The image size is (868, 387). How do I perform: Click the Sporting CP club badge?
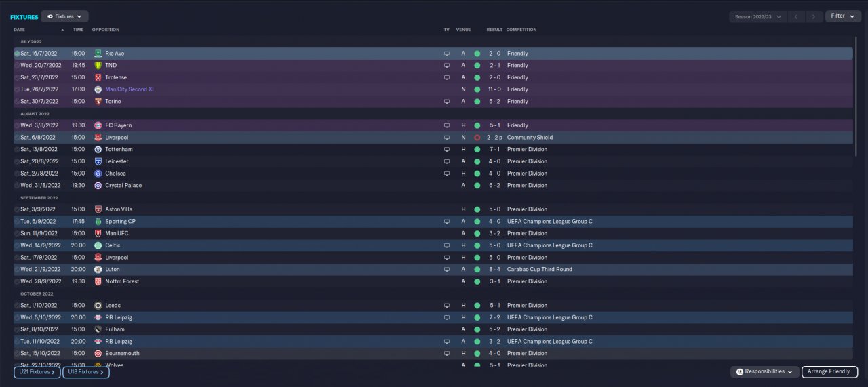pos(98,222)
